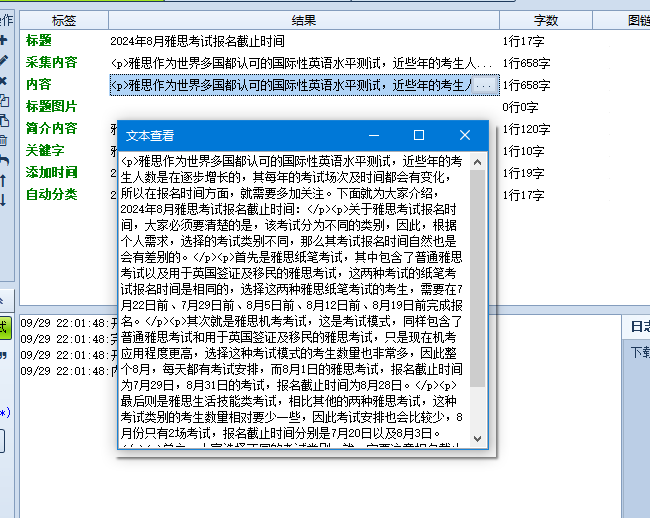Close the 文本查看 window
650x518 pixels.
click(x=465, y=136)
